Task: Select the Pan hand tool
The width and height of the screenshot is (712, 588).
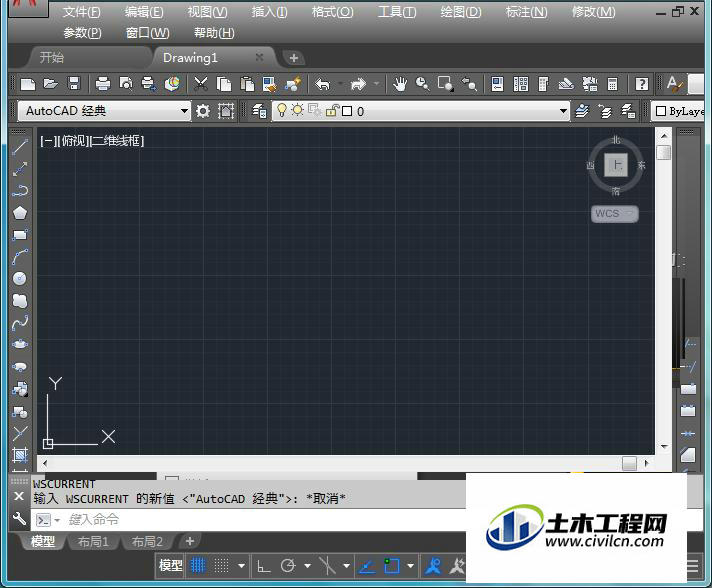Action: pyautogui.click(x=400, y=84)
